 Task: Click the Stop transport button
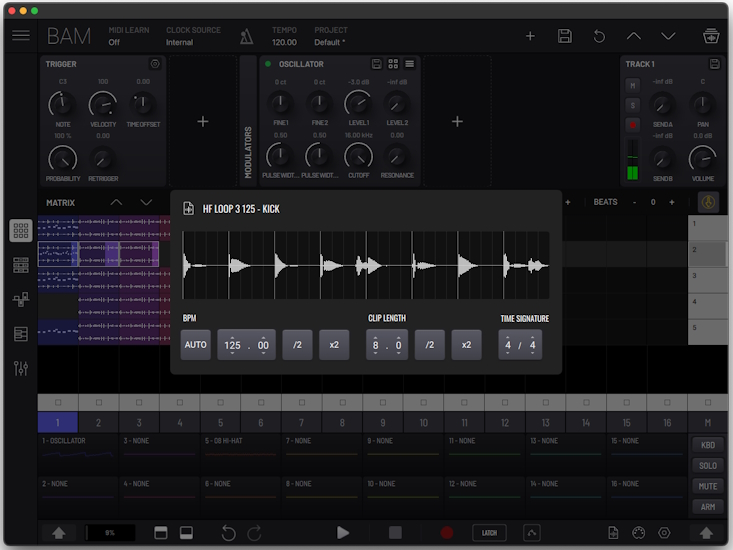click(395, 533)
